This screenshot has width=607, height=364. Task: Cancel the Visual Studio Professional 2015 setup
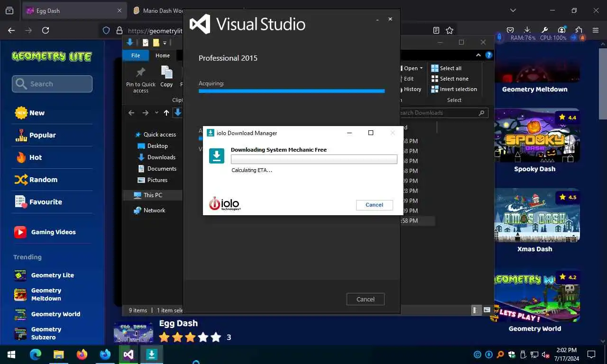pyautogui.click(x=365, y=299)
